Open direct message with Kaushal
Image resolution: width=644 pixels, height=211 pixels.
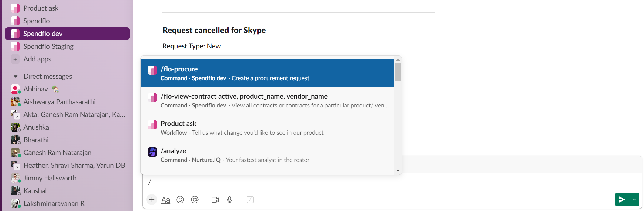67,191
